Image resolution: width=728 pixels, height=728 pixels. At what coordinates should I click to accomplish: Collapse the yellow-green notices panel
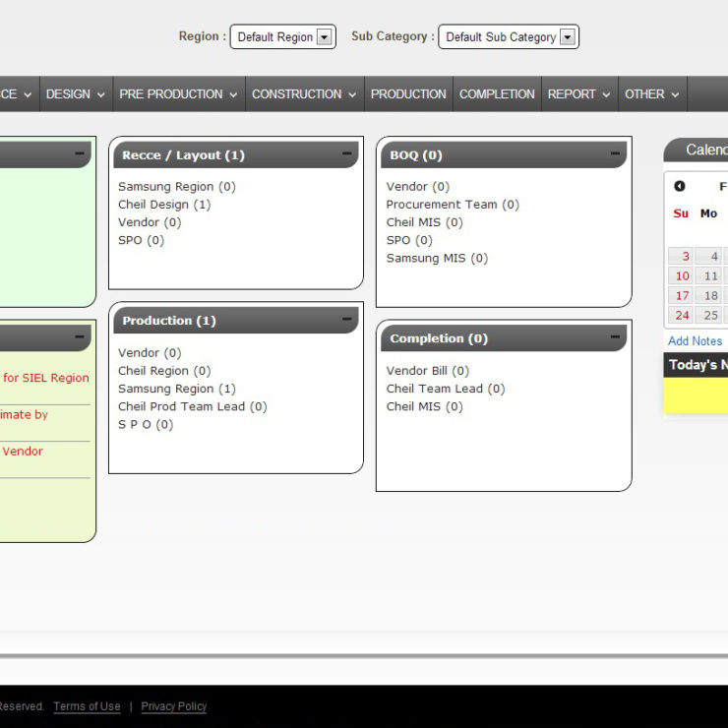click(x=79, y=337)
